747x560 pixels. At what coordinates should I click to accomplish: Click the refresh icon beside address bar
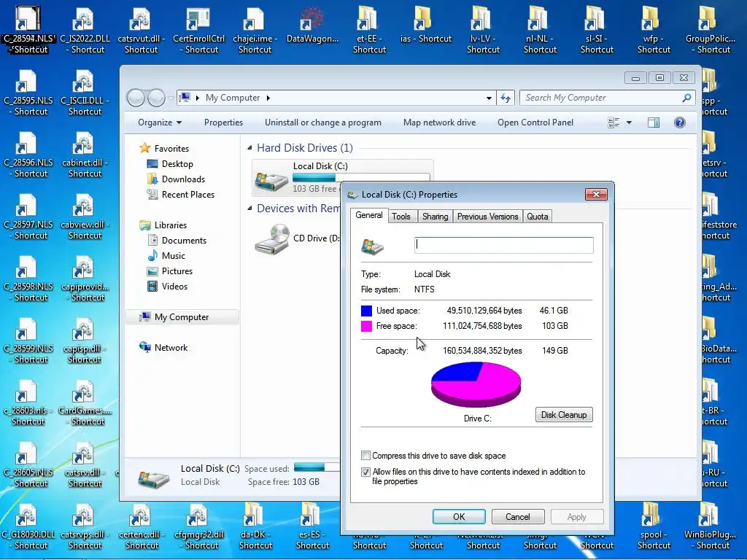click(506, 98)
